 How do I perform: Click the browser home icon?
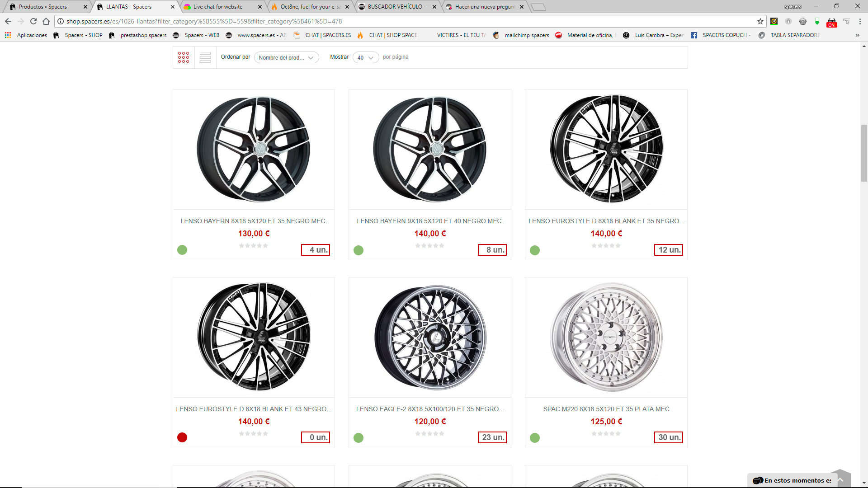click(x=46, y=21)
